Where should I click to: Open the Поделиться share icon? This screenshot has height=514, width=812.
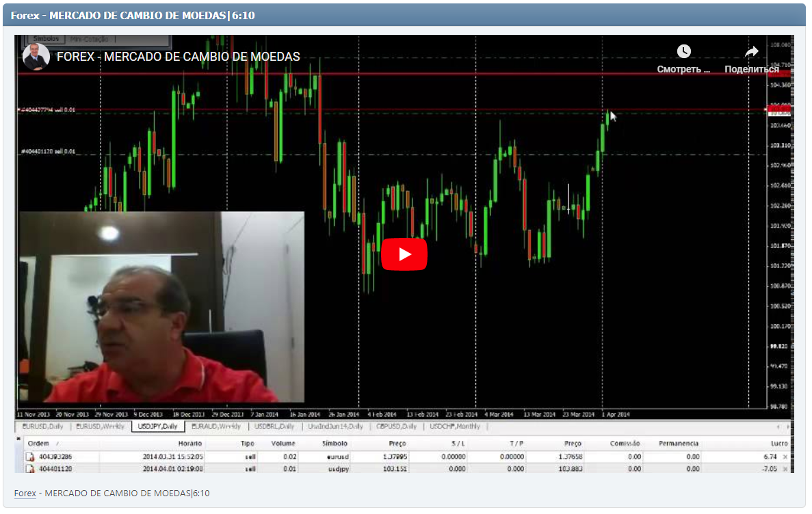(751, 51)
